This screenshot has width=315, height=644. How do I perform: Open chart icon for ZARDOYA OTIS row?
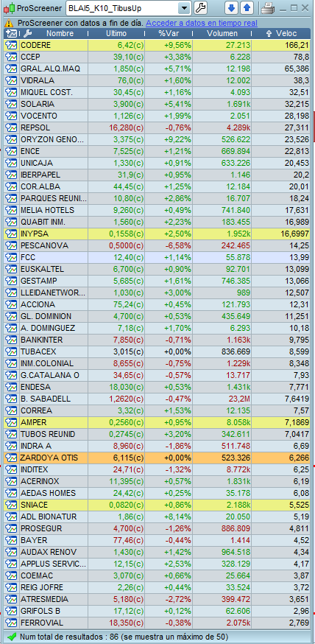point(11,458)
